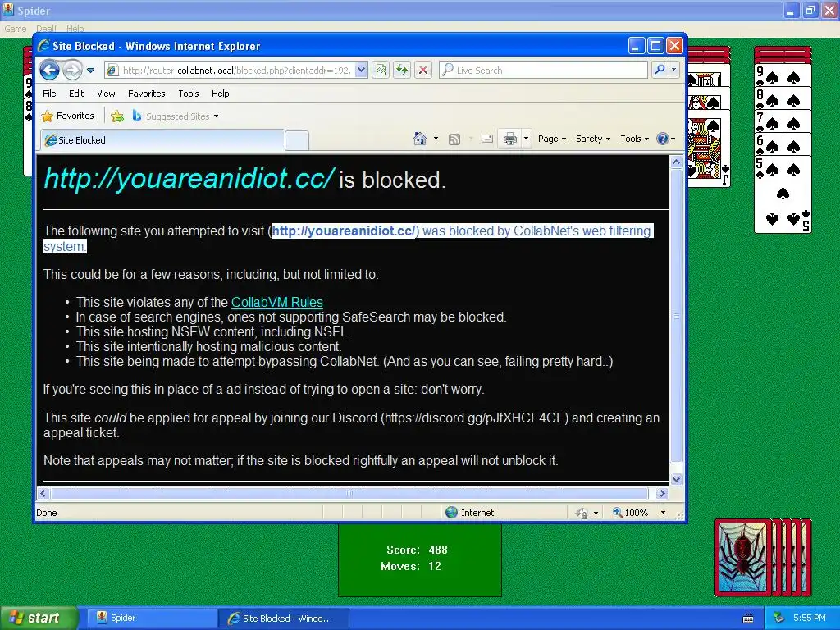The width and height of the screenshot is (840, 630).
Task: Click the Read Mail envelope icon
Action: click(487, 139)
